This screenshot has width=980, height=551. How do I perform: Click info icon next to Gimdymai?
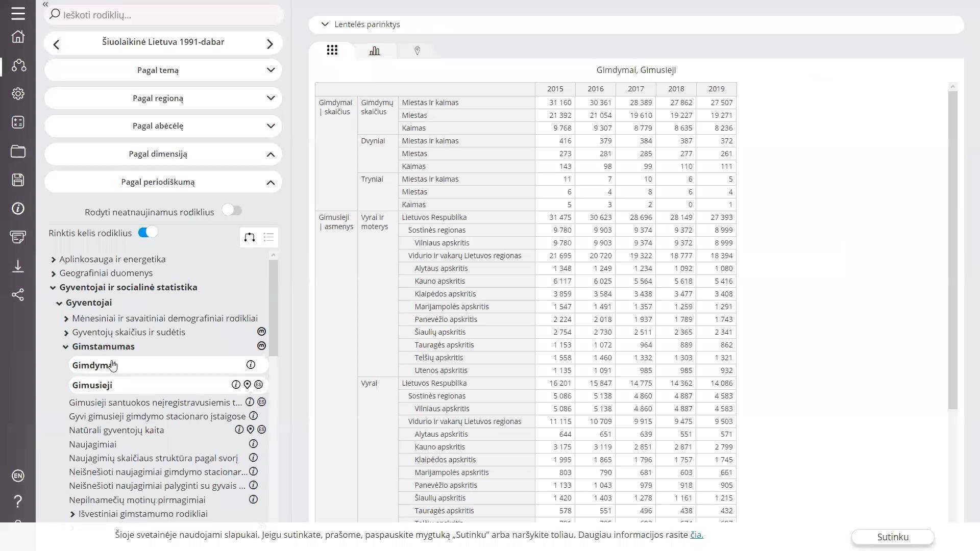(251, 364)
